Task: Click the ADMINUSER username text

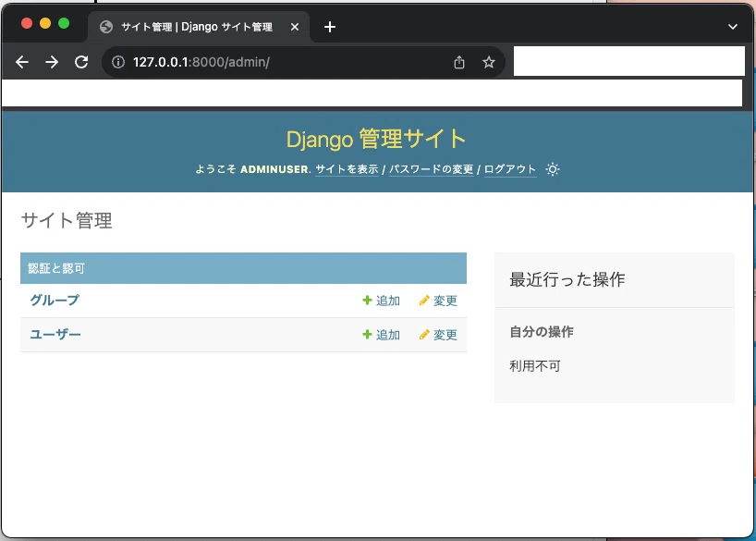Action: tap(274, 169)
